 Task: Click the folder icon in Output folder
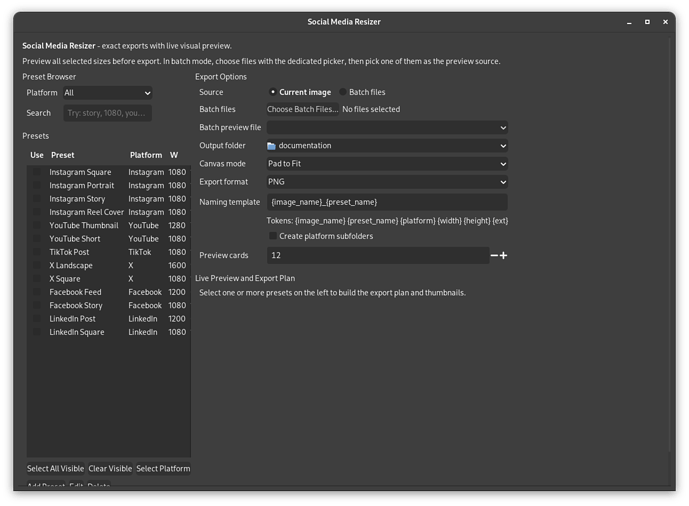pyautogui.click(x=272, y=146)
